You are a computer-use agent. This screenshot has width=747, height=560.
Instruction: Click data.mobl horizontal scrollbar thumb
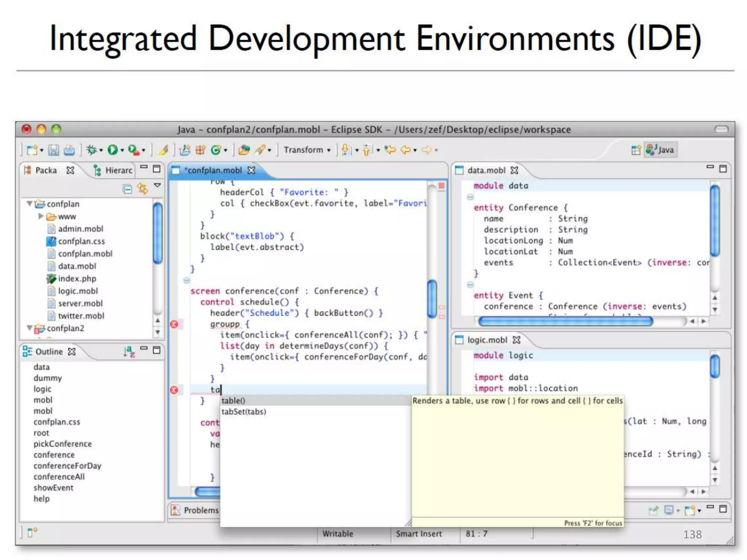pos(565,321)
